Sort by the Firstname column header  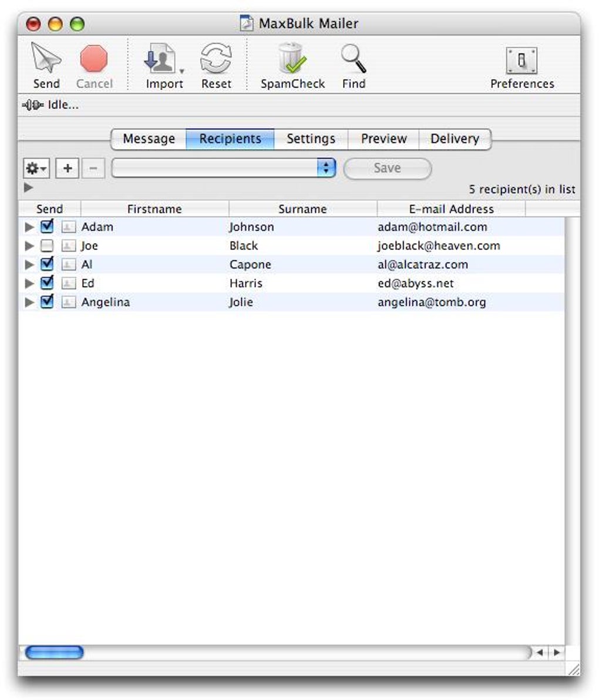[155, 209]
